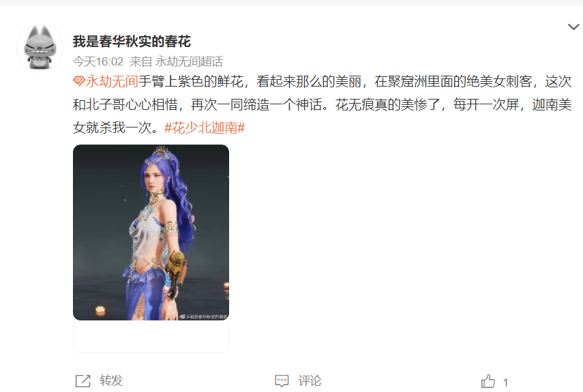Open the orange 永劫无间 topic link
The height and width of the screenshot is (392, 583).
click(x=112, y=81)
